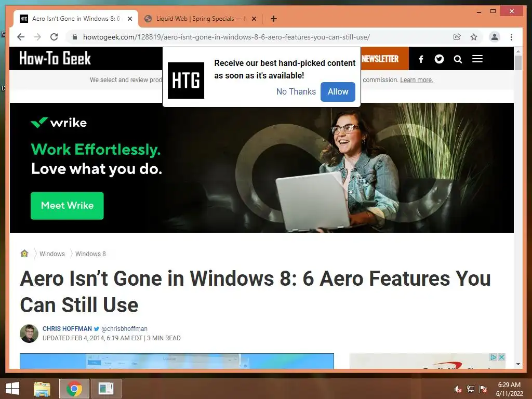
Task: Open the NEWSLETTER link
Action: coord(380,59)
